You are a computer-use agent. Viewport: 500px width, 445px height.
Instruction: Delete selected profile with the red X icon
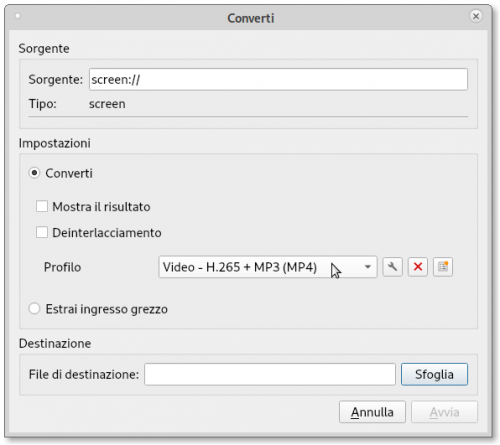pos(418,267)
